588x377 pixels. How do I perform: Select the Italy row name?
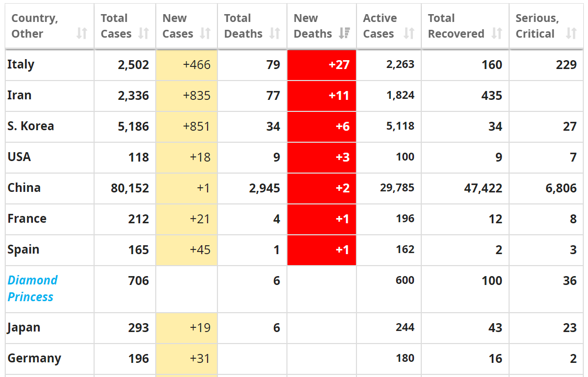(20, 64)
